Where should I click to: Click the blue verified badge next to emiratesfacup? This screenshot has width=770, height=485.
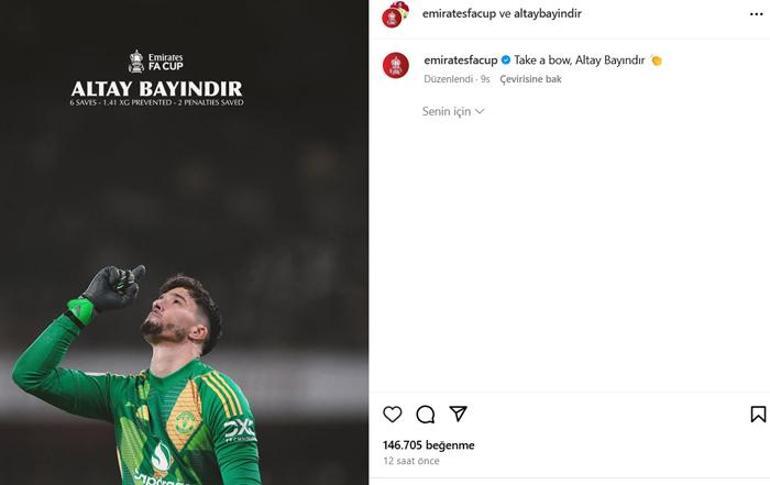click(506, 60)
